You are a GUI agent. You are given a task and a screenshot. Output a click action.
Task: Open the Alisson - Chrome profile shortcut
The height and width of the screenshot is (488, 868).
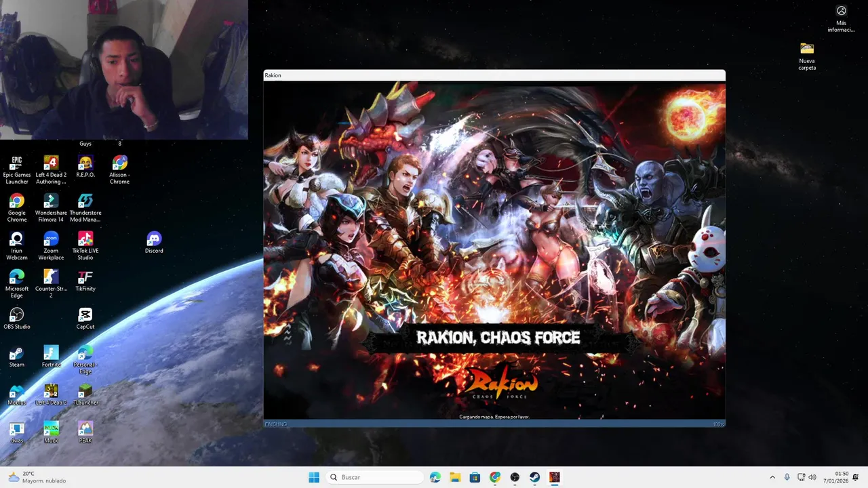(119, 169)
